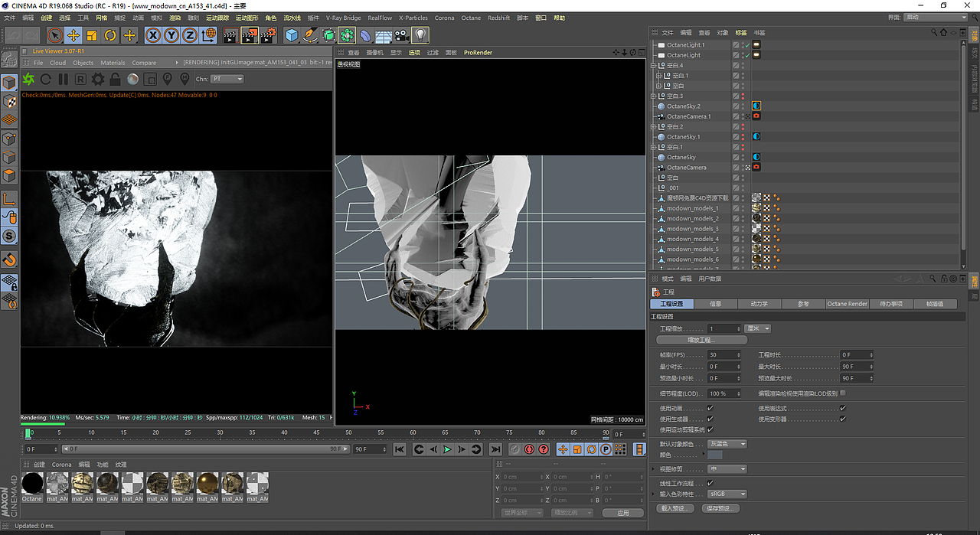This screenshot has height=535, width=980.
Task: Click the 应用 button in coordinates panel
Action: pos(622,513)
